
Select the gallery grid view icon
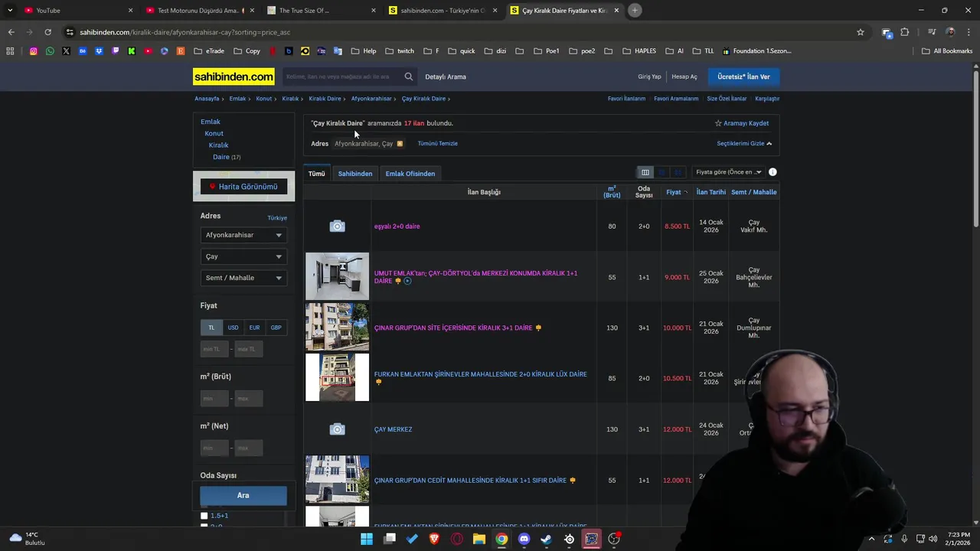click(x=678, y=172)
